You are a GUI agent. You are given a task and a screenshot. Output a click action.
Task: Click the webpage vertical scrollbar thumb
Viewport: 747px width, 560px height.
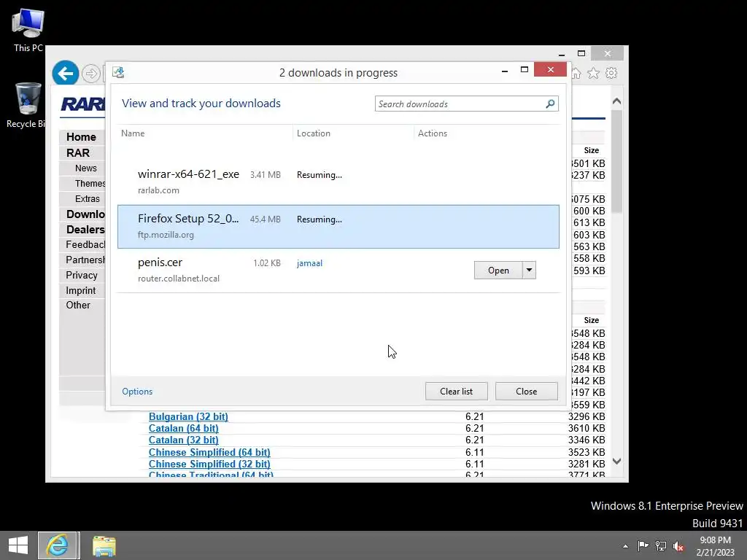click(616, 162)
